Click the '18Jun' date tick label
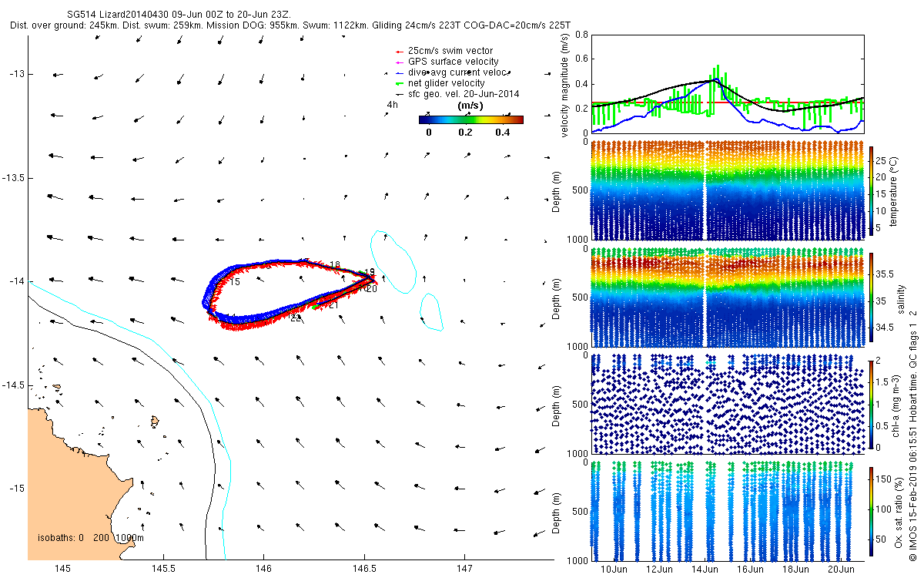 [x=796, y=570]
